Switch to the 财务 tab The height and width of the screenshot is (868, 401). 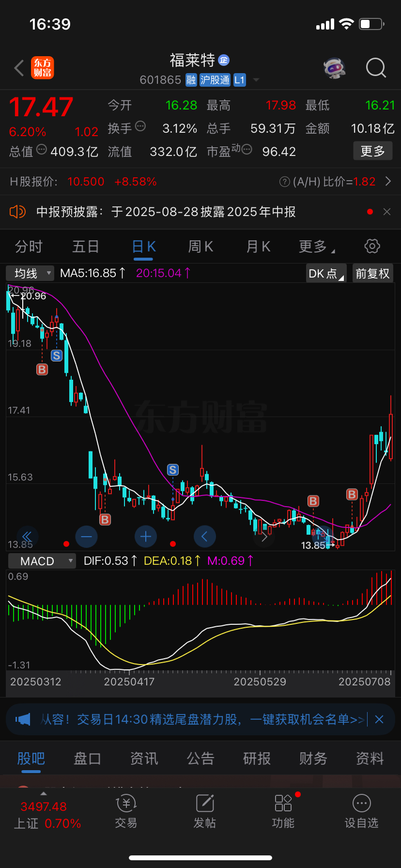pos(313,759)
